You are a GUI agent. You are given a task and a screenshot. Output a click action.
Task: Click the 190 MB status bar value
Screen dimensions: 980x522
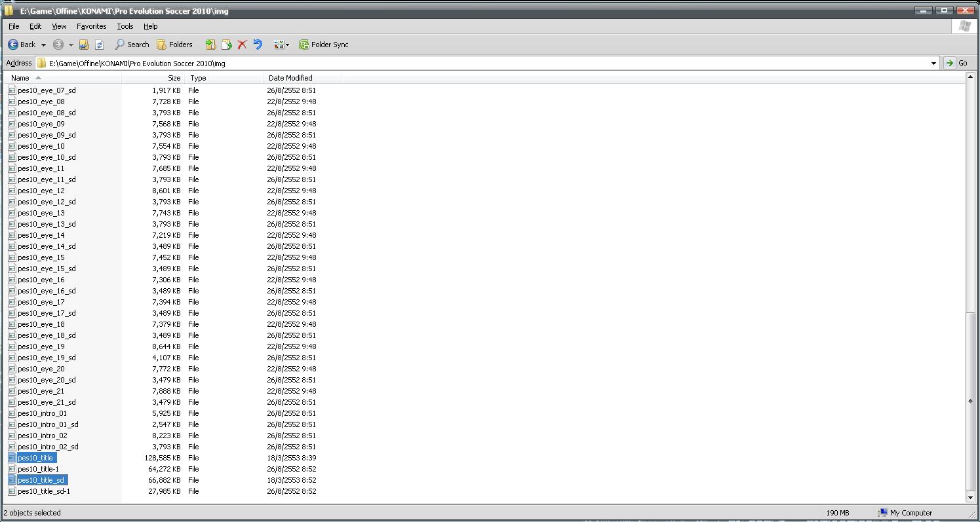point(838,513)
